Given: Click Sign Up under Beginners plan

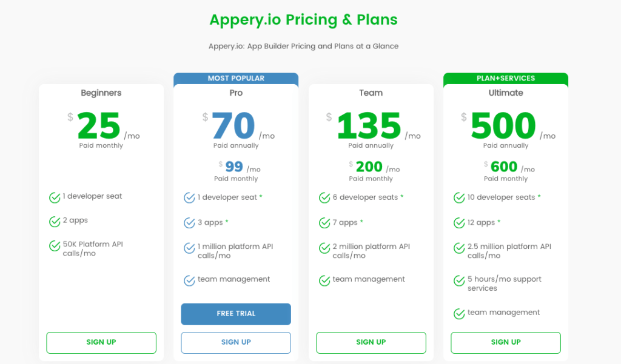Looking at the screenshot, I should 101,342.
